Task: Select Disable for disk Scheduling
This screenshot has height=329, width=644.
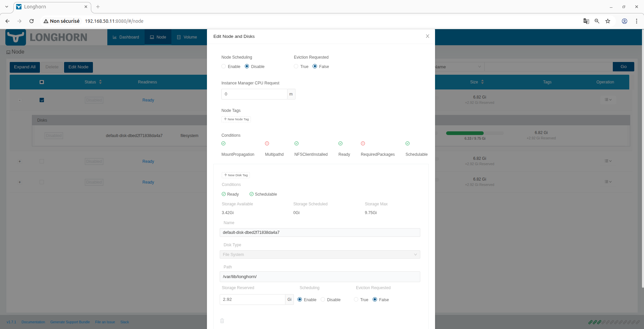Action: tap(323, 300)
